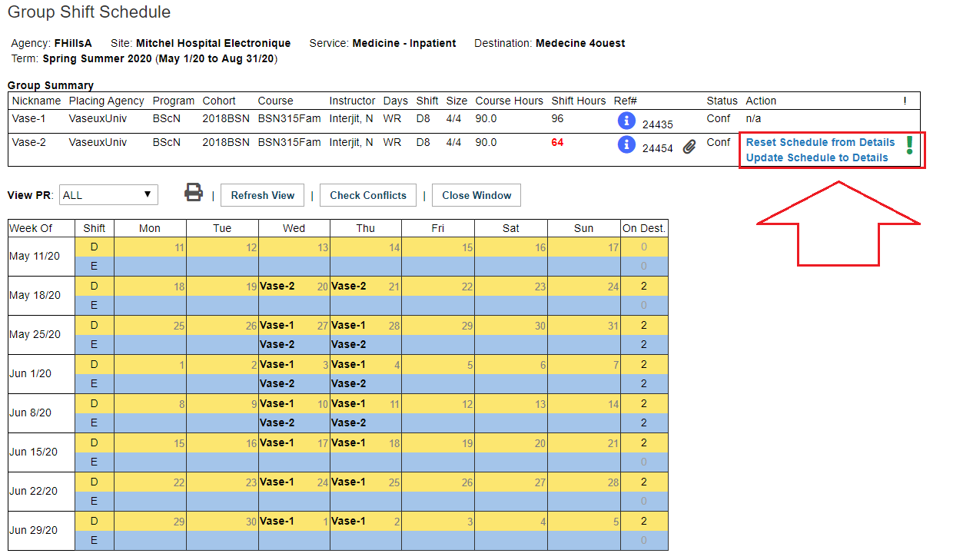Image resolution: width=953 pixels, height=560 pixels.
Task: Click the Status header in Group Summary
Action: click(x=722, y=101)
